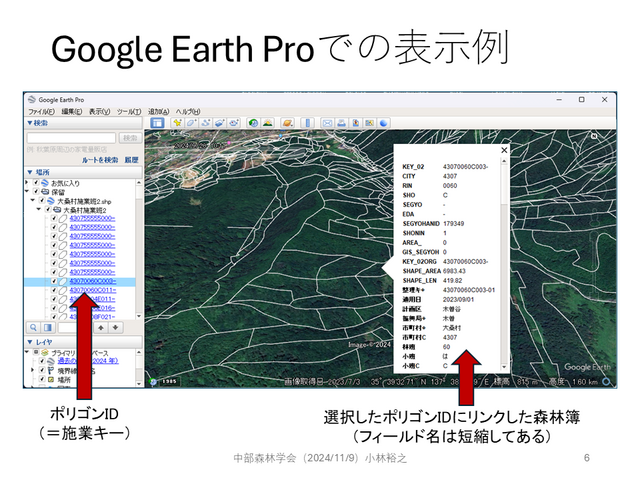Uncheck the 大桑村施業班2 folder checkbox

click(x=48, y=209)
